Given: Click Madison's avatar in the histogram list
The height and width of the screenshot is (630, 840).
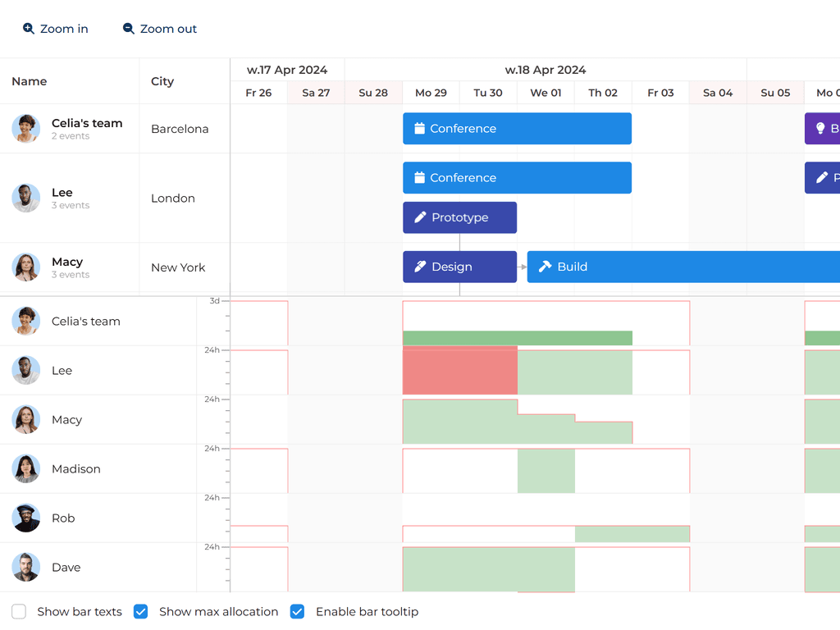Looking at the screenshot, I should click(26, 468).
